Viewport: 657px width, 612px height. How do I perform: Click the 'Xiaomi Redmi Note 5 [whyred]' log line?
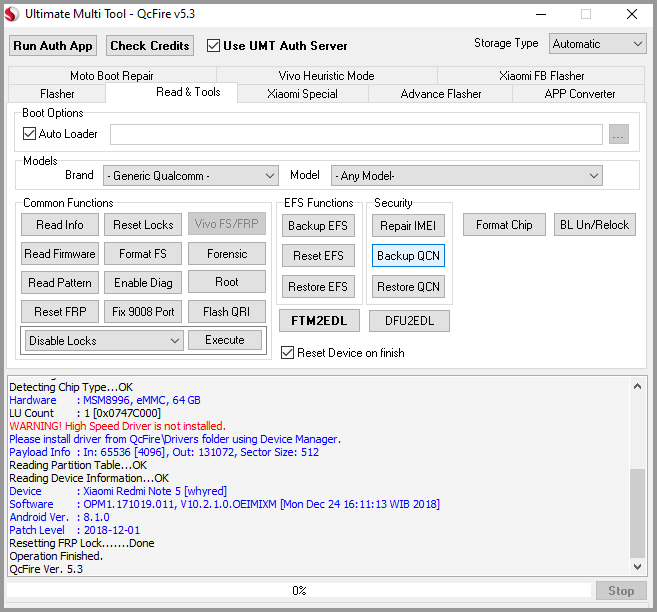pos(118,491)
